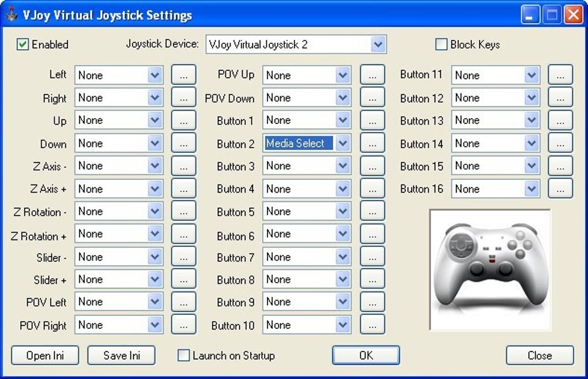The width and height of the screenshot is (588, 379).
Task: Click the ... button for Down
Action: coord(184,142)
